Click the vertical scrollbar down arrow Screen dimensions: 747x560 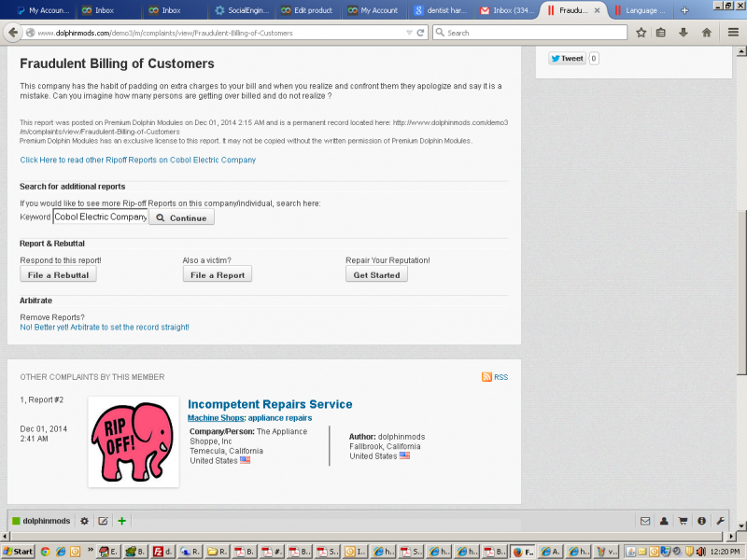pos(741,526)
